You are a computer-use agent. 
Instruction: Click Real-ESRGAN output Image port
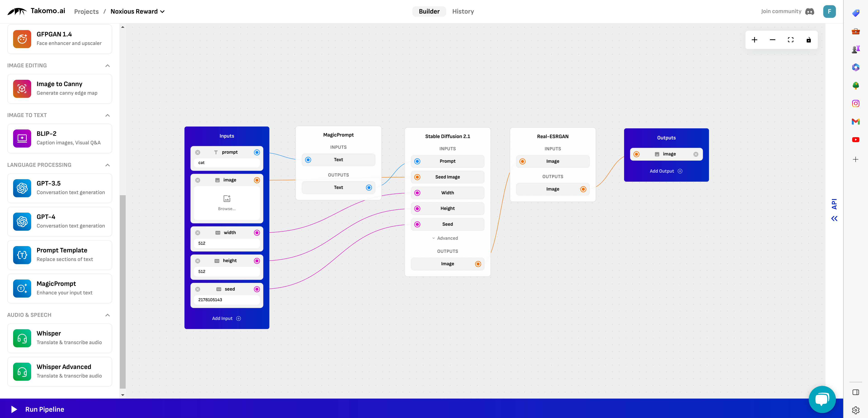583,189
